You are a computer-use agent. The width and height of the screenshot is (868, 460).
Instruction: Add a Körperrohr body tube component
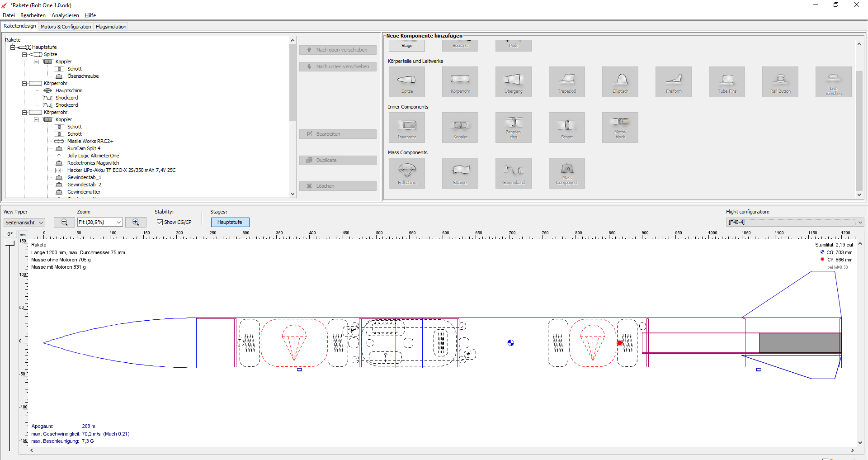[x=460, y=82]
